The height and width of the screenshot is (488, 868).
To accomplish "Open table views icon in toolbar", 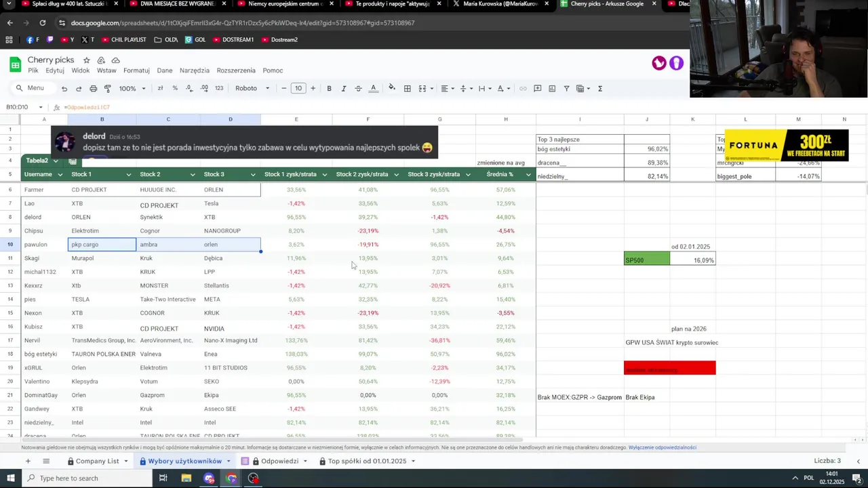I will tap(583, 89).
